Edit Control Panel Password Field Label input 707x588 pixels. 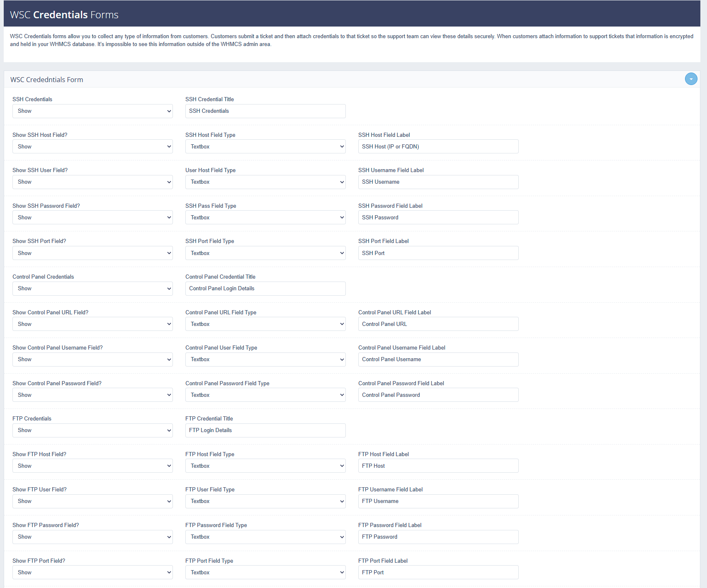coord(438,395)
